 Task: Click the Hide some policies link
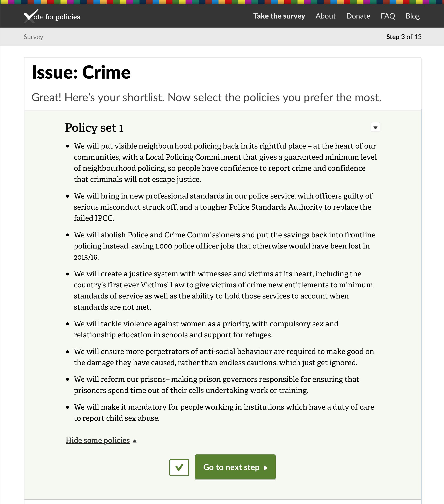click(98, 440)
